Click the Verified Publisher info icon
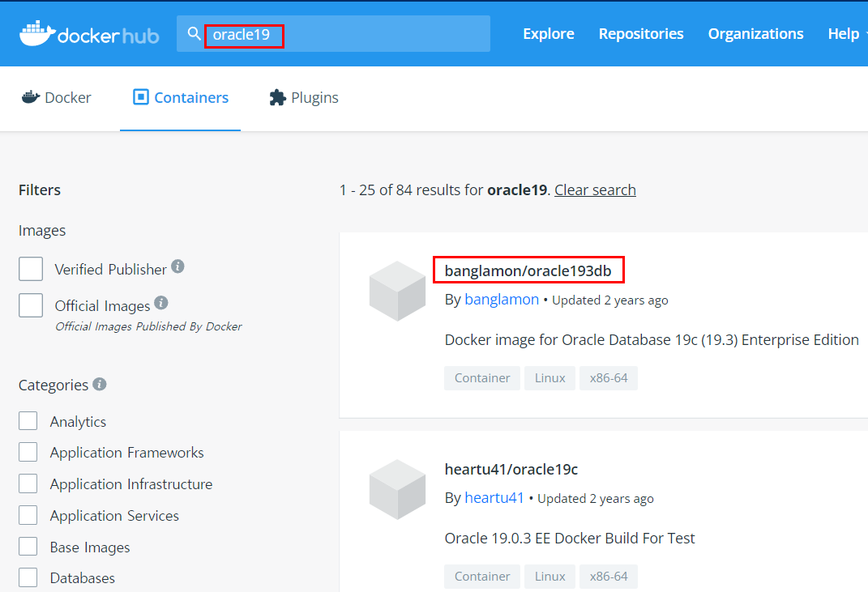The image size is (868, 592). click(x=177, y=266)
